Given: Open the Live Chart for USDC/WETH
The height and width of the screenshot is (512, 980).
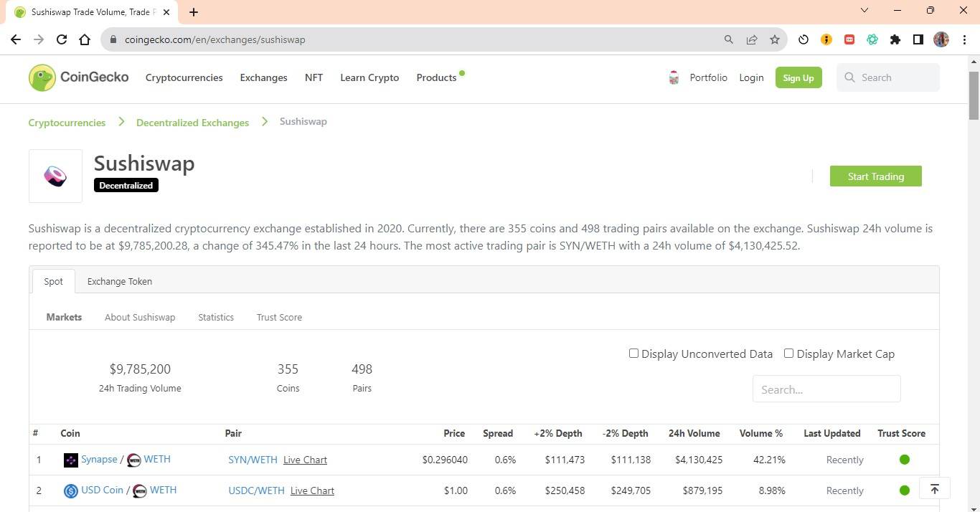Looking at the screenshot, I should coord(312,490).
